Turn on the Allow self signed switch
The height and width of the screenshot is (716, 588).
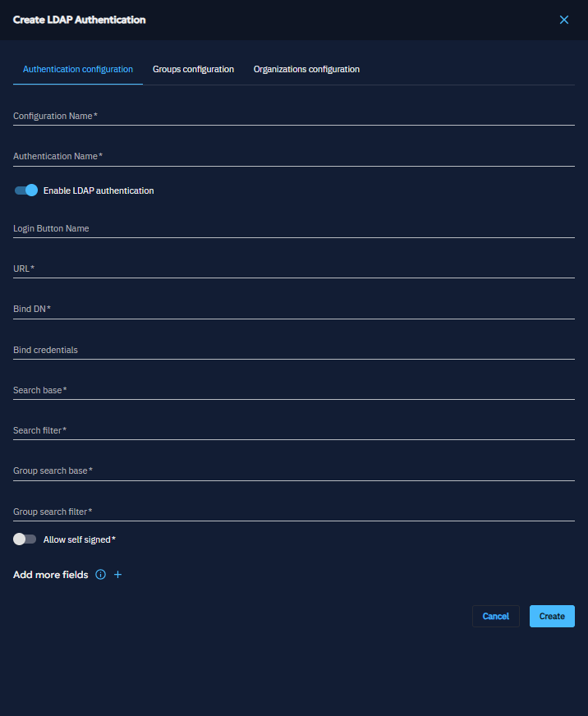coord(25,539)
